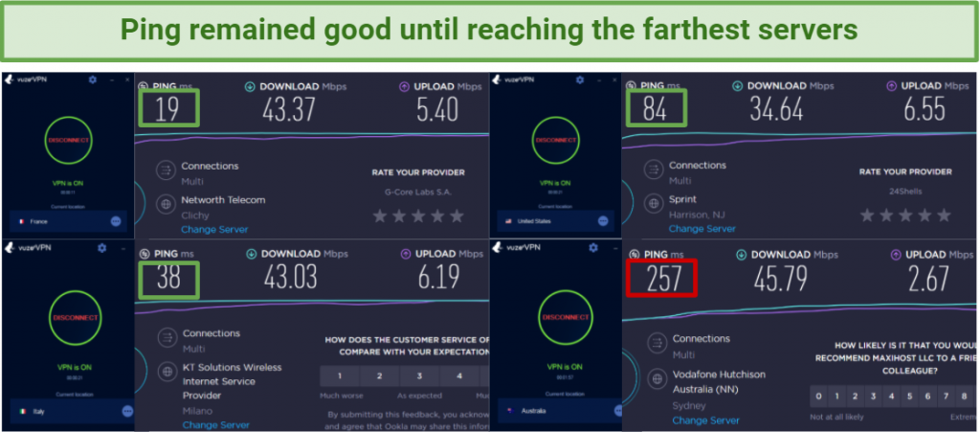Viewport: 980px width, 432px height.
Task: Give 24Shells a one-star rating
Action: coord(867,216)
